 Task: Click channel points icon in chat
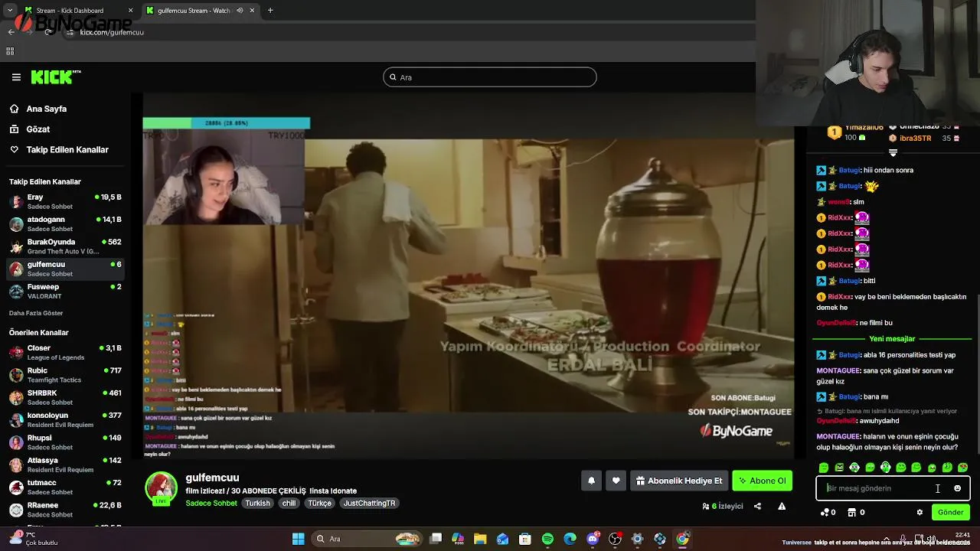pos(825,512)
